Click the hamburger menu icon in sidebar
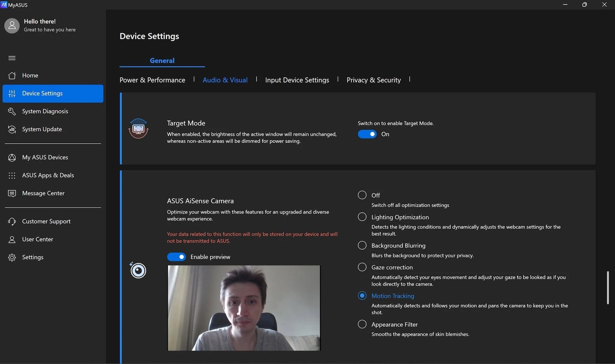The height and width of the screenshot is (364, 615). tap(12, 58)
